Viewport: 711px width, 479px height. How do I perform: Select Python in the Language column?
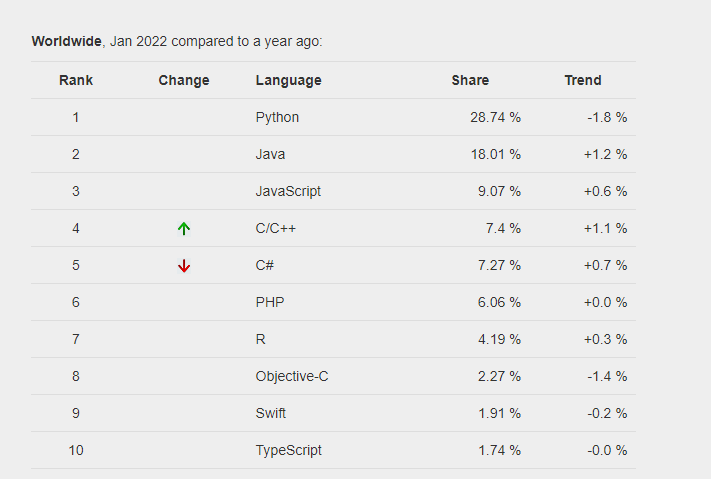click(x=277, y=117)
